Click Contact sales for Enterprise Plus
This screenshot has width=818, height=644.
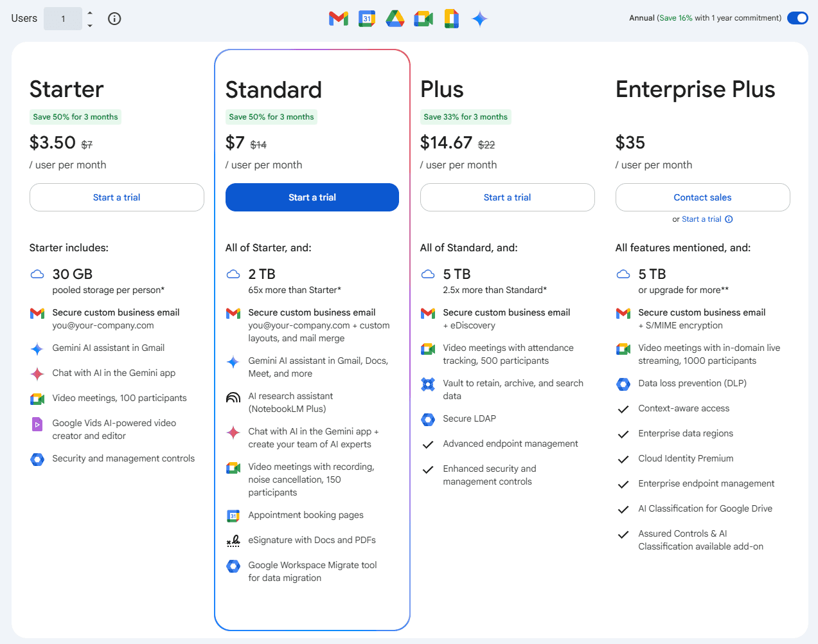702,197
